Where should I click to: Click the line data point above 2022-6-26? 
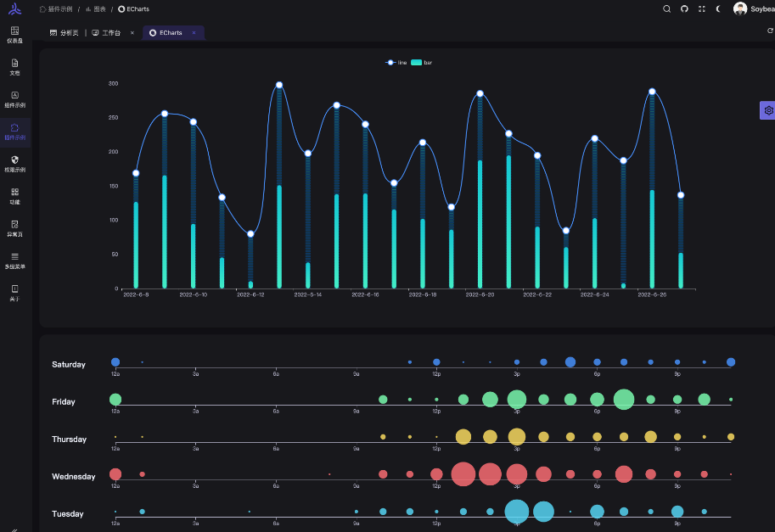[x=652, y=92]
